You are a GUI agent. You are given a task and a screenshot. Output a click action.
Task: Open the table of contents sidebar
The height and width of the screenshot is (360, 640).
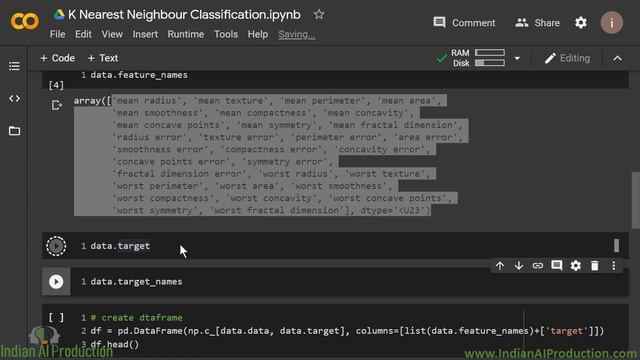click(14, 66)
